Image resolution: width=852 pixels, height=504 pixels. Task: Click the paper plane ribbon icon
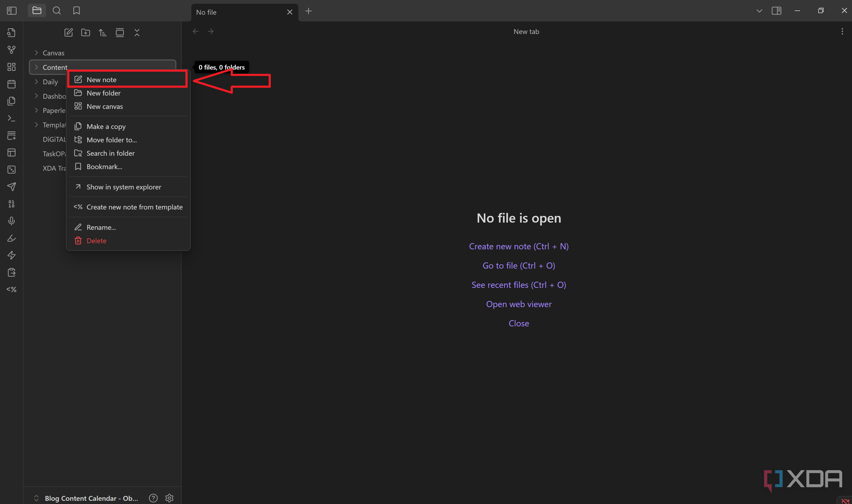12,187
